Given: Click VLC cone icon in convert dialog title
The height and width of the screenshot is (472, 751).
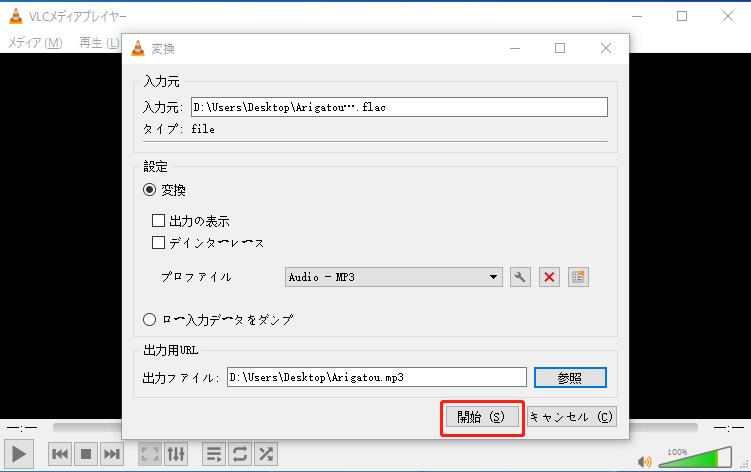Looking at the screenshot, I should [x=138, y=48].
